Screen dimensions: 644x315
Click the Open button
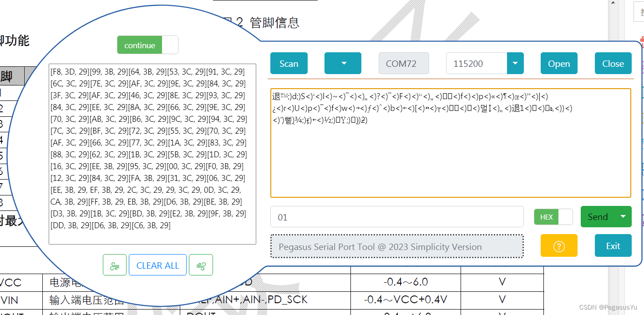559,63
